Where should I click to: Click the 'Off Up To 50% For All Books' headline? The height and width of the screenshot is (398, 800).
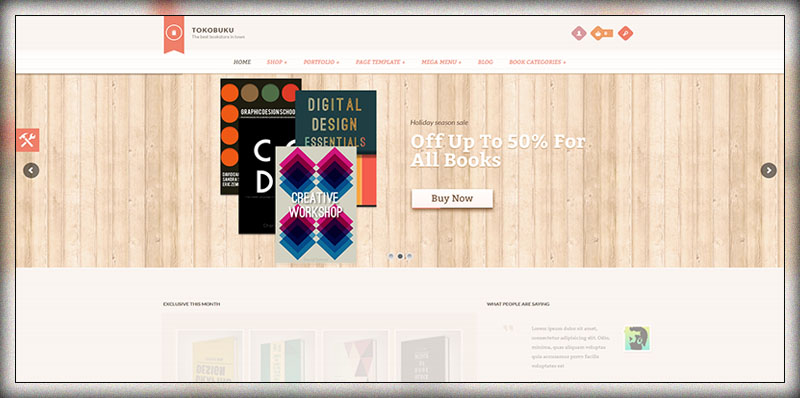[x=498, y=151]
